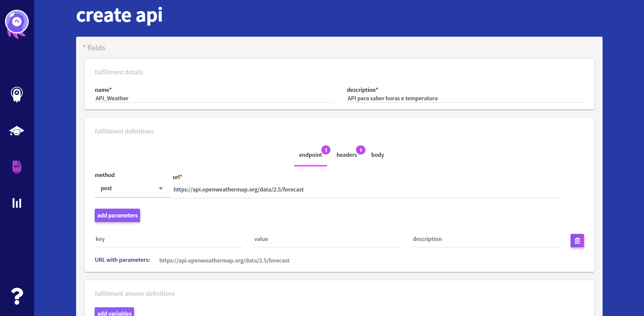Image resolution: width=644 pixels, height=316 pixels.
Task: Click the 'fulfillment definitions' section heading
Action: (x=124, y=131)
